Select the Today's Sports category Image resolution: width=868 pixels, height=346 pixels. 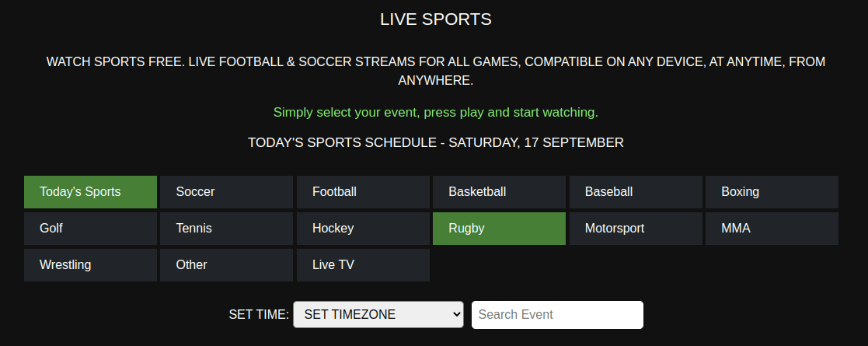90,192
